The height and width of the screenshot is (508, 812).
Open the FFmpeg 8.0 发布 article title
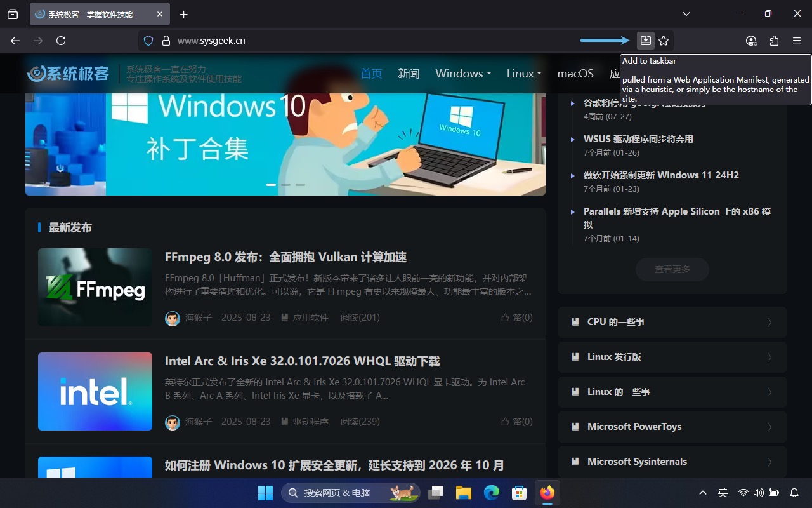tap(285, 257)
